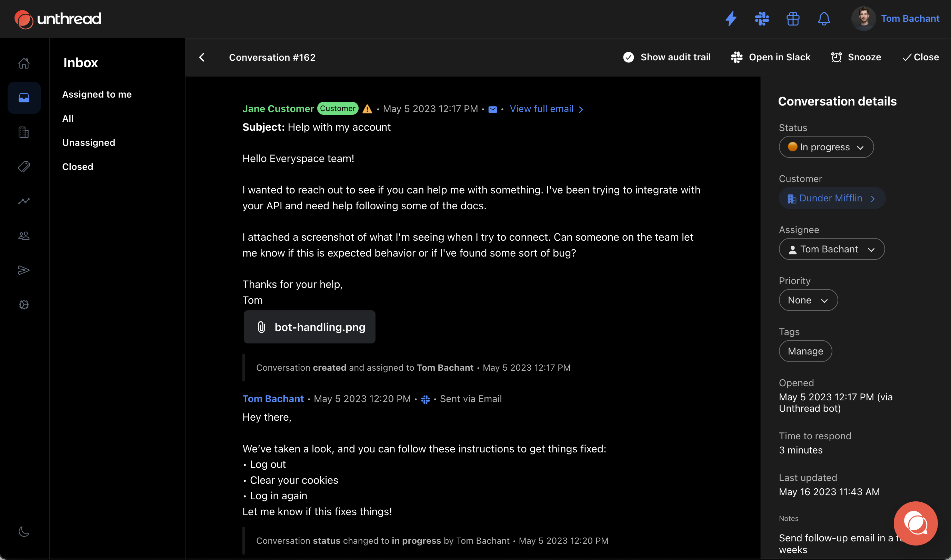The width and height of the screenshot is (951, 560).
Task: Open the building sidebar icon
Action: coord(24,132)
